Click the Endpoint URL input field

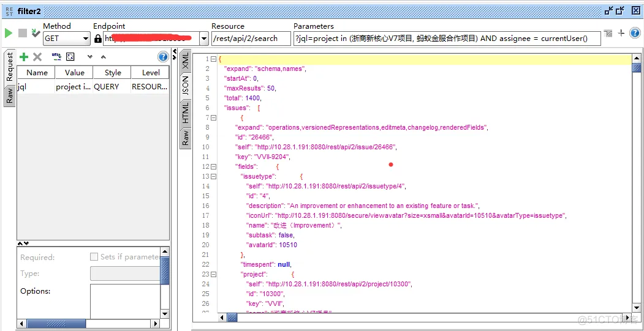tap(151, 39)
